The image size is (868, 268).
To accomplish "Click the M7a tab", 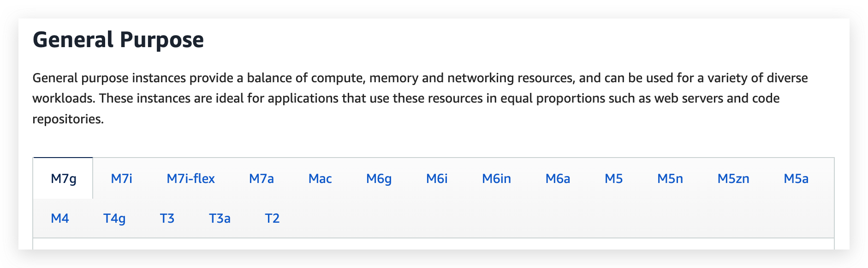I will coord(261,179).
